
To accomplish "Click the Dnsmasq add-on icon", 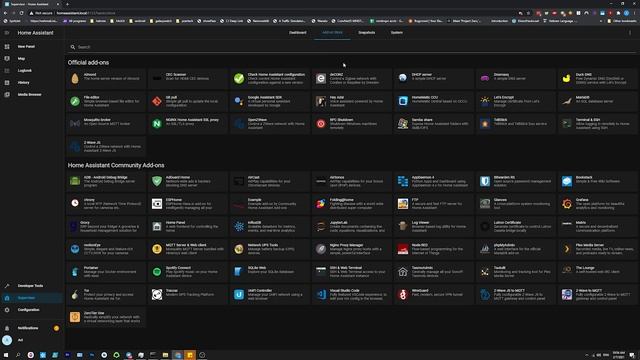I will tap(484, 78).
